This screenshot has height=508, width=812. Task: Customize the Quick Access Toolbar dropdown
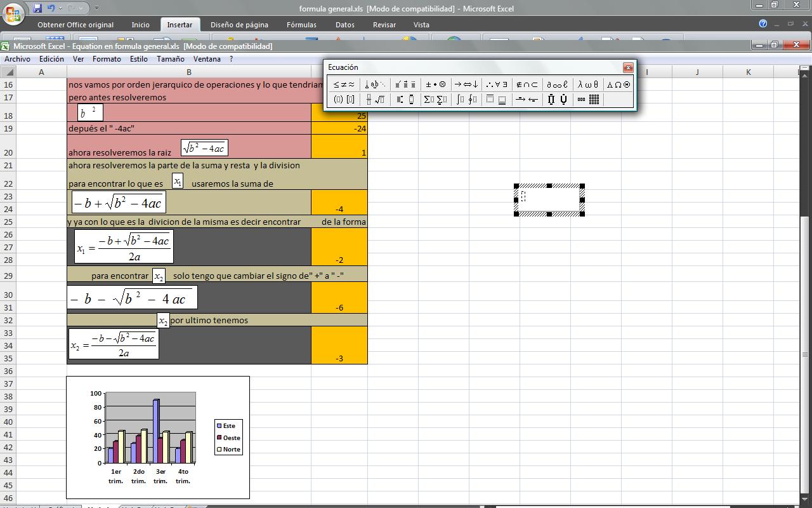pos(96,8)
